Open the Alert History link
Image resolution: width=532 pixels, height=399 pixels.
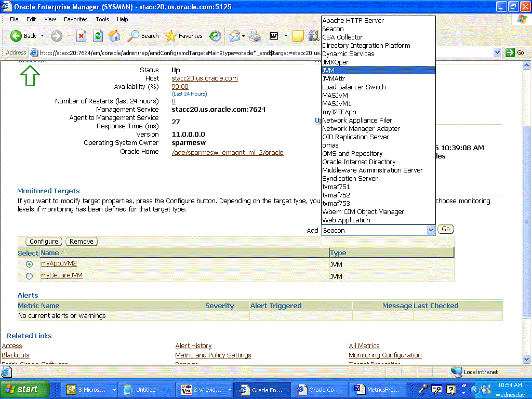tap(193, 345)
